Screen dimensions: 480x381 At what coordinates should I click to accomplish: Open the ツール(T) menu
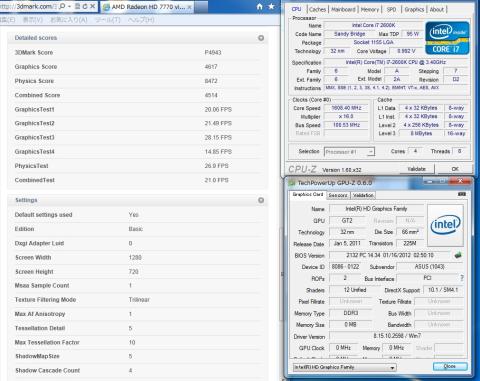[x=108, y=20]
